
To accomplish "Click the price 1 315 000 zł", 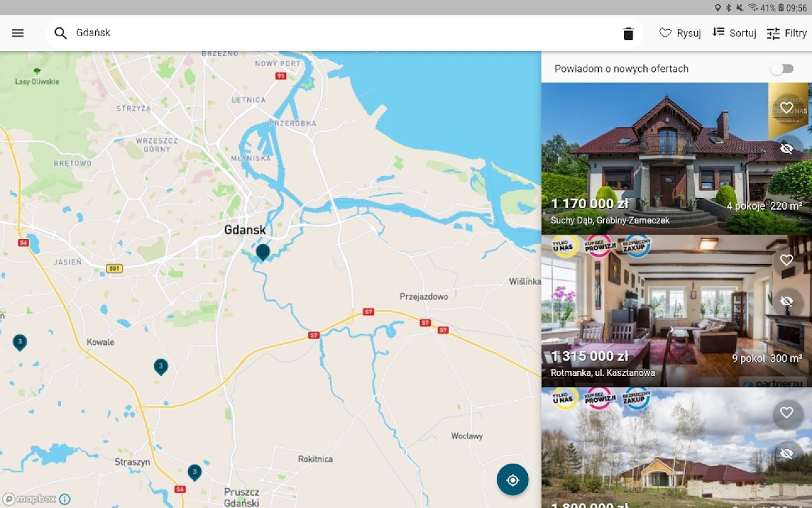I will point(589,356).
